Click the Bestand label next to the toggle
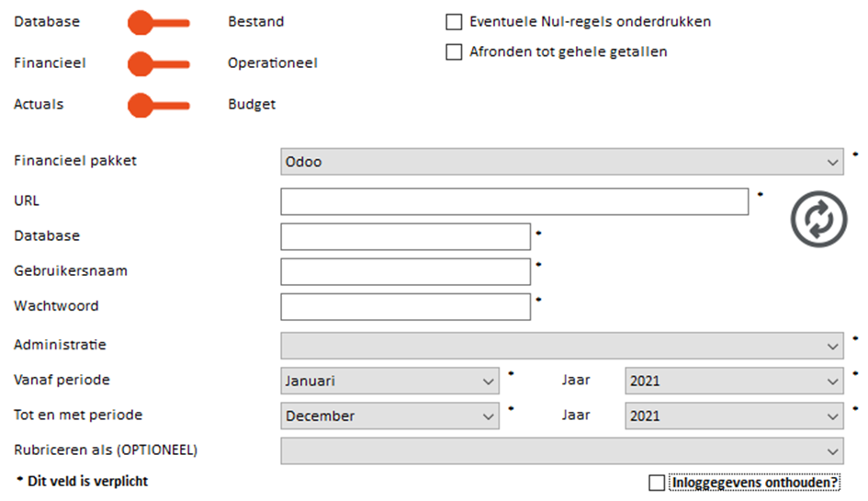 [x=256, y=22]
